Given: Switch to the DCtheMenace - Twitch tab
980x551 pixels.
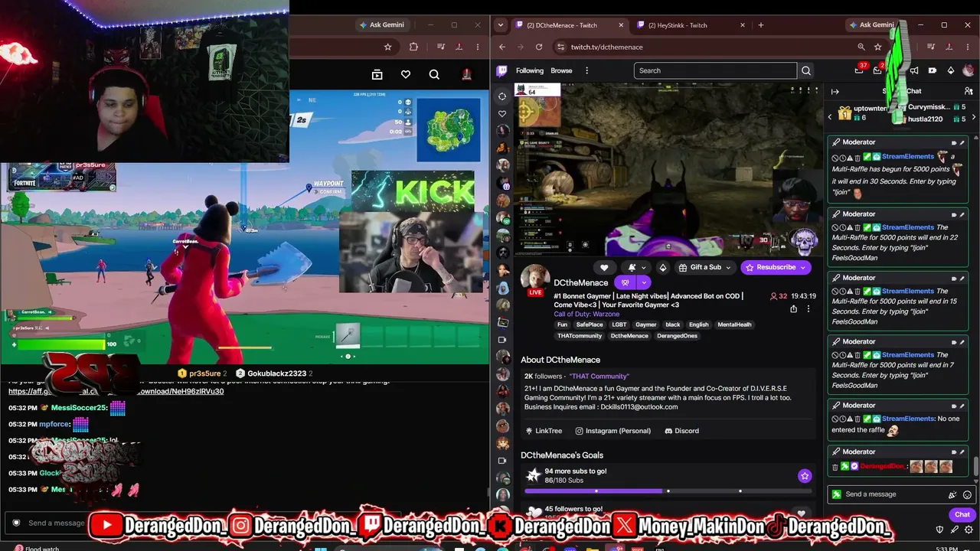Looking at the screenshot, I should pyautogui.click(x=568, y=25).
